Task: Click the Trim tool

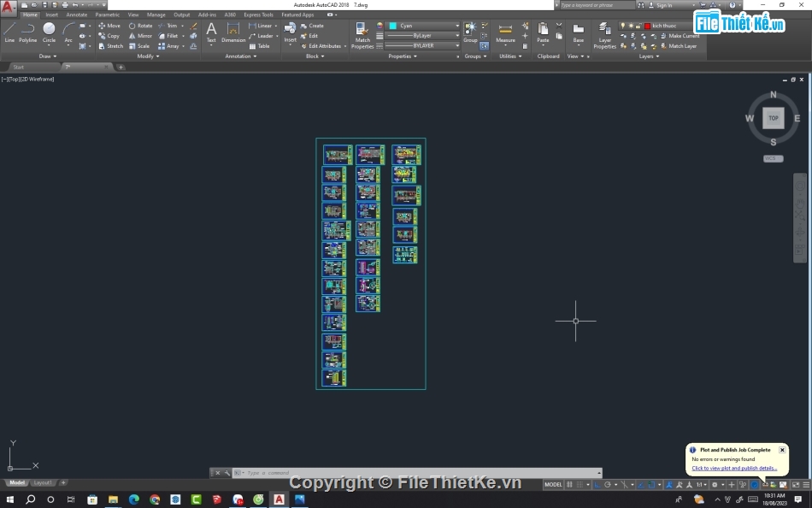Action: coord(168,26)
